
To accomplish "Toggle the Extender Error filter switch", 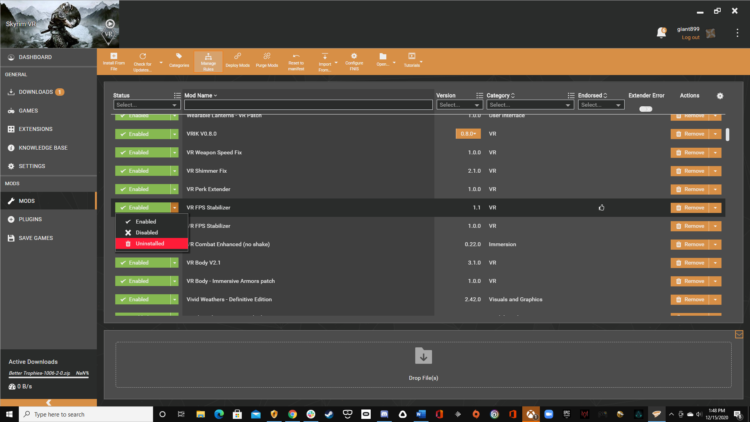I will (x=646, y=109).
